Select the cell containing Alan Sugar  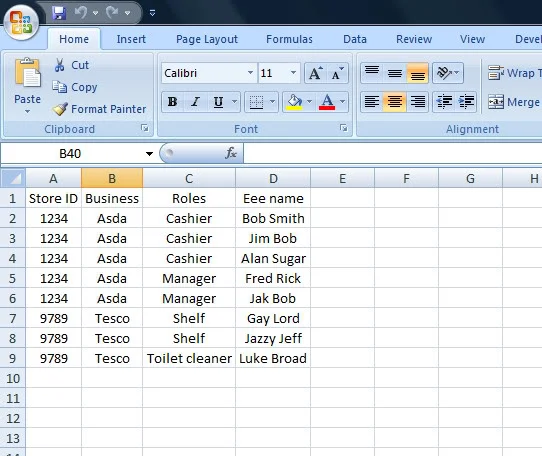[273, 258]
